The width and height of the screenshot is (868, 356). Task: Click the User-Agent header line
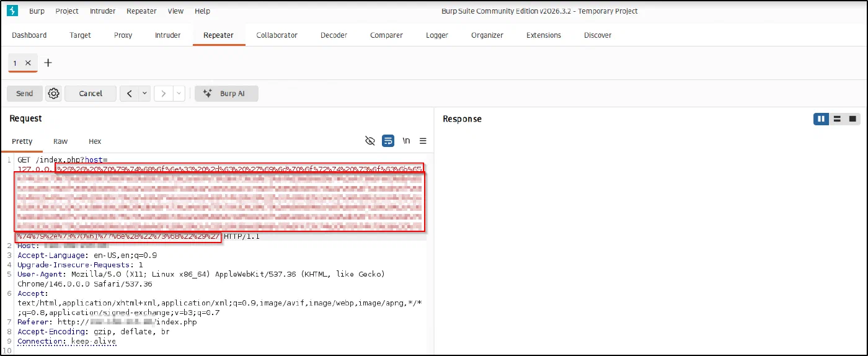click(201, 279)
